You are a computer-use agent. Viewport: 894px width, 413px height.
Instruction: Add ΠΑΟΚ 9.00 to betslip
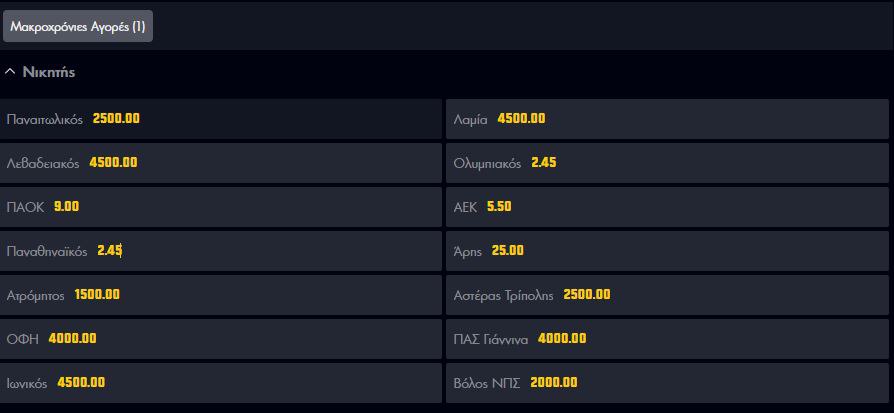[221, 206]
